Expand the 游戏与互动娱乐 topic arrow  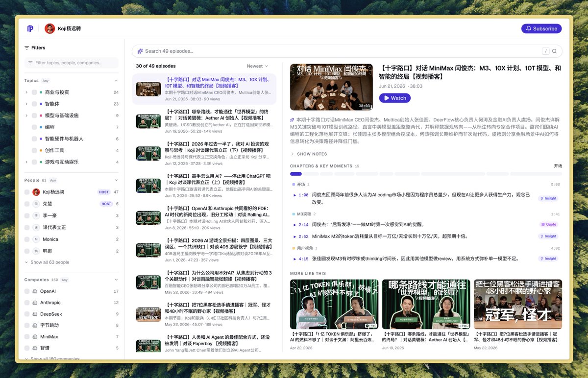pyautogui.click(x=26, y=162)
